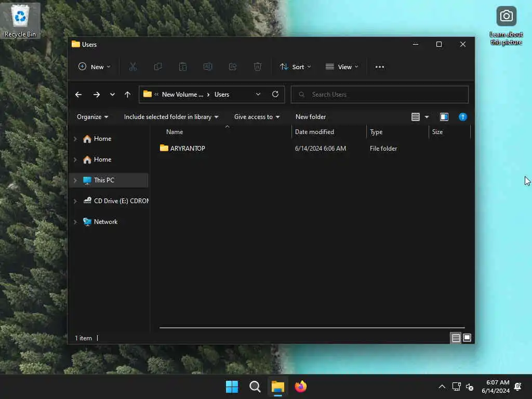Image resolution: width=532 pixels, height=399 pixels.
Task: Click the Paste clipboard icon
Action: (183, 67)
